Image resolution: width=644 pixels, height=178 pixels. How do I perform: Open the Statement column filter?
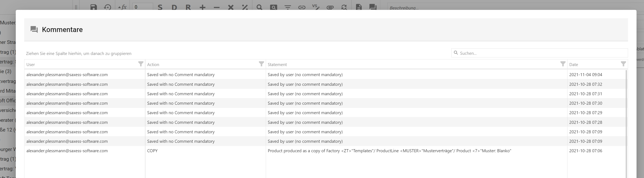(x=563, y=64)
